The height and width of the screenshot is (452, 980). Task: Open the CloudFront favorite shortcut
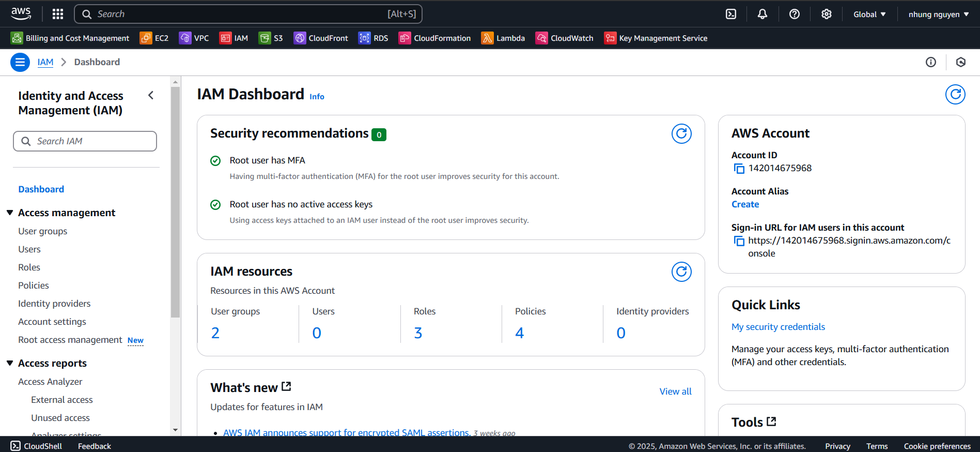tap(321, 38)
